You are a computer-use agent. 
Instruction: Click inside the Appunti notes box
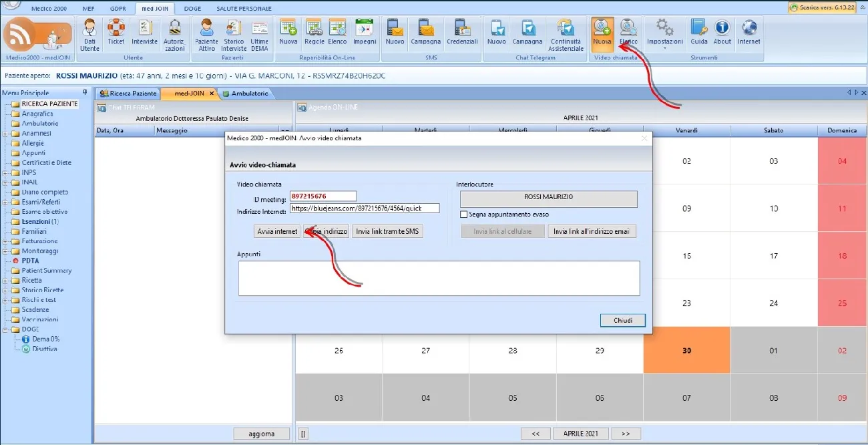[x=439, y=278]
